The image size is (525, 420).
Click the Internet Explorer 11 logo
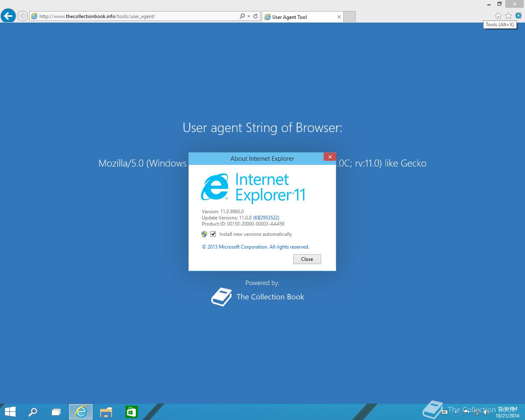pyautogui.click(x=253, y=188)
